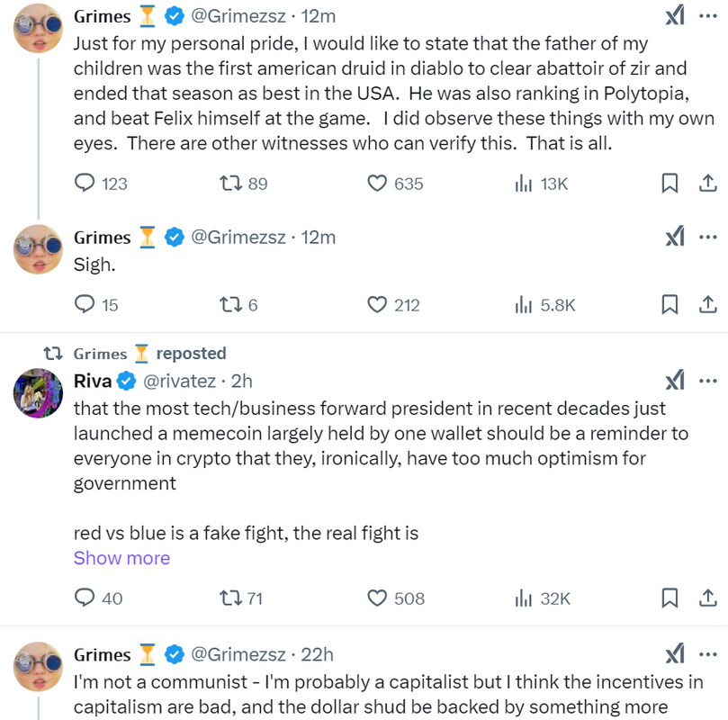This screenshot has height=720, width=728.
Task: Open @Grimezsz handle on the 22h tweet
Action: click(x=238, y=654)
